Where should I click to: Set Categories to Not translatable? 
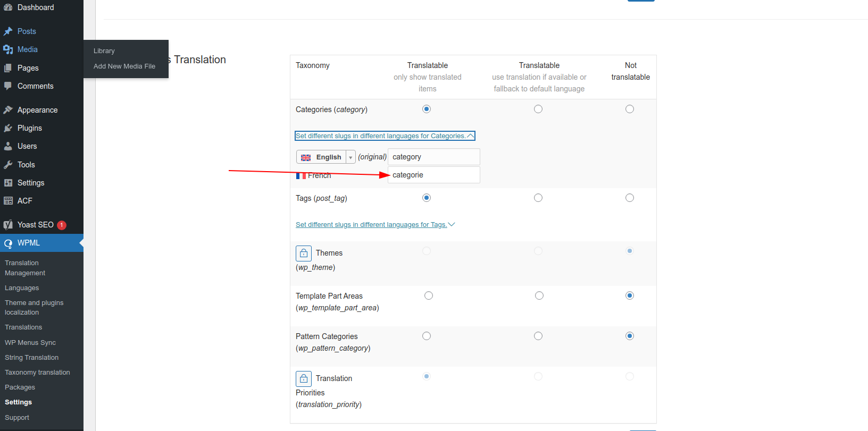(630, 109)
